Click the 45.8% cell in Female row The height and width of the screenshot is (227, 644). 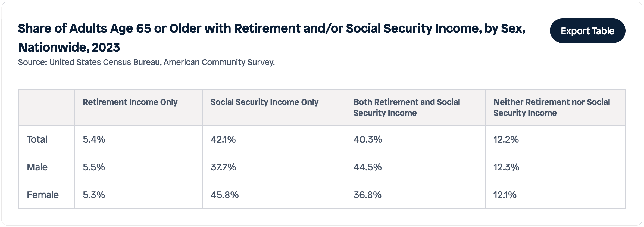pos(225,195)
